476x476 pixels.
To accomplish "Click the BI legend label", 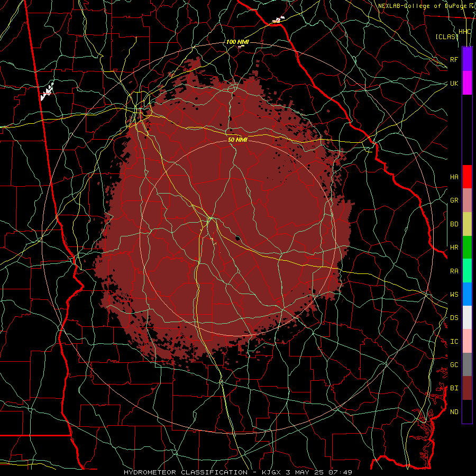I will (x=454, y=388).
